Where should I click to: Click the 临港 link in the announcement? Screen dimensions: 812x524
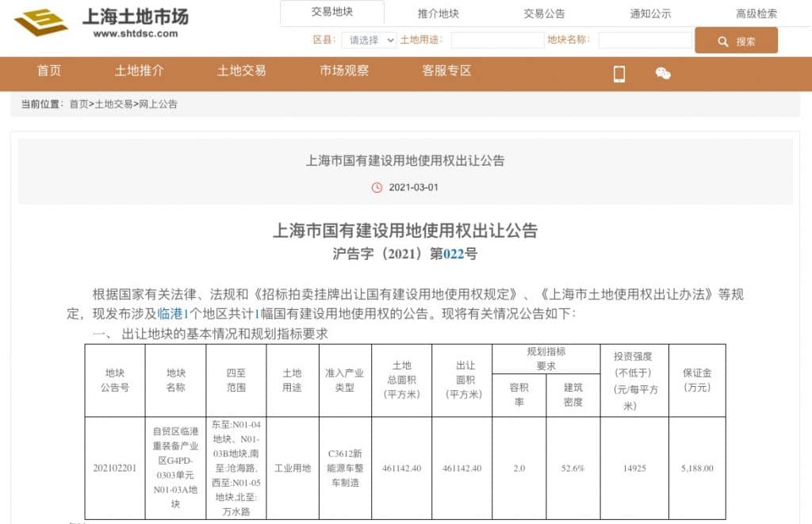point(170,313)
